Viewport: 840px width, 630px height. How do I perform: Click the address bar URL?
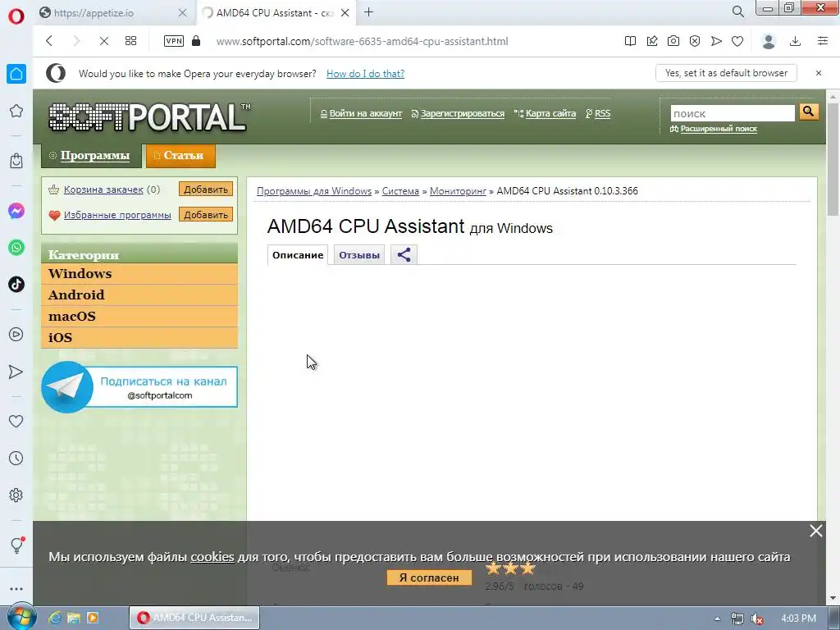click(x=362, y=41)
